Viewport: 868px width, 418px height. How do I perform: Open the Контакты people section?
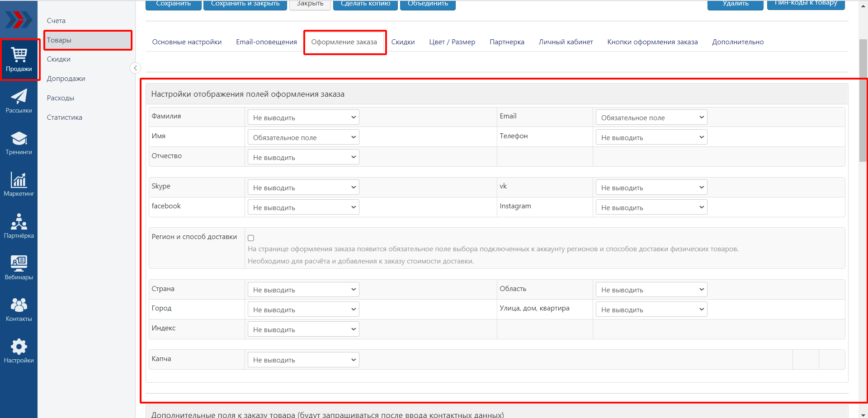pyautogui.click(x=19, y=310)
